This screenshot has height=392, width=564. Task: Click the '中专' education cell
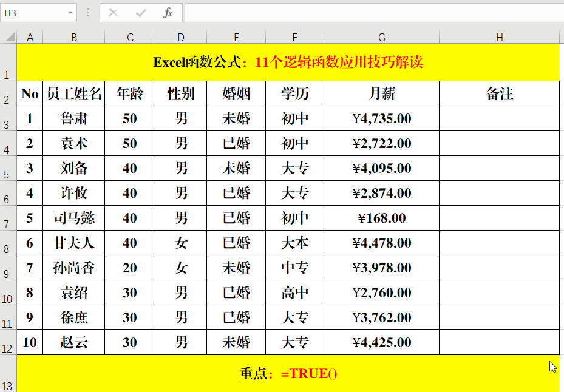pos(294,268)
